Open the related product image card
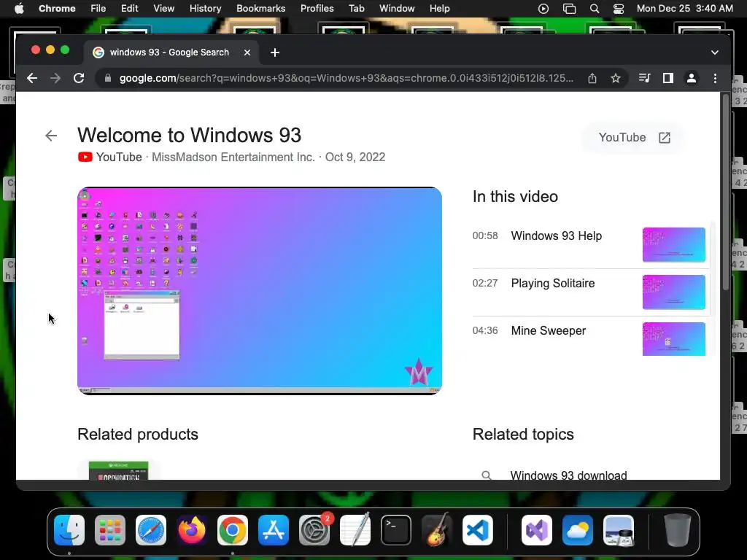The image size is (747, 560). tap(119, 470)
